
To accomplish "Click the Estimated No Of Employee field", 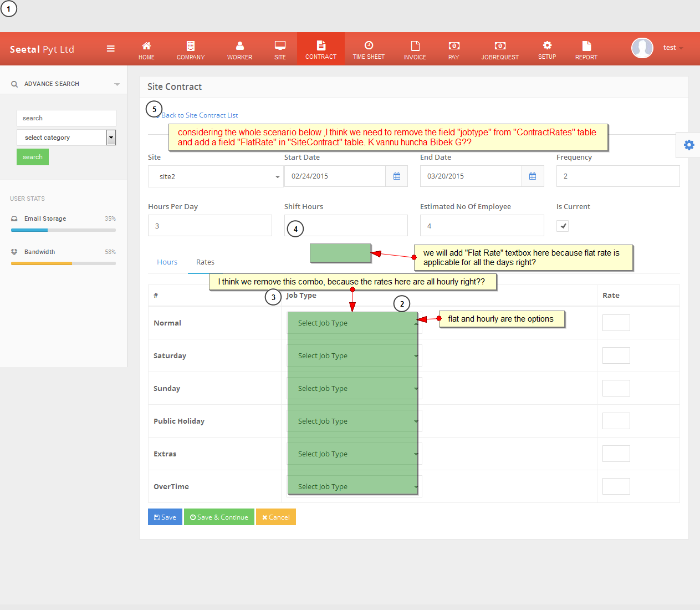I will pyautogui.click(x=482, y=226).
